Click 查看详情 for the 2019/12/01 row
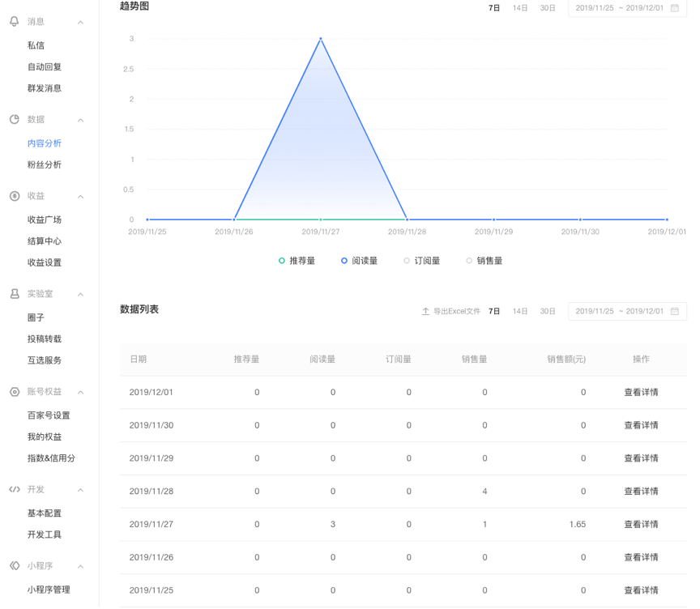700x609 pixels. tap(641, 392)
